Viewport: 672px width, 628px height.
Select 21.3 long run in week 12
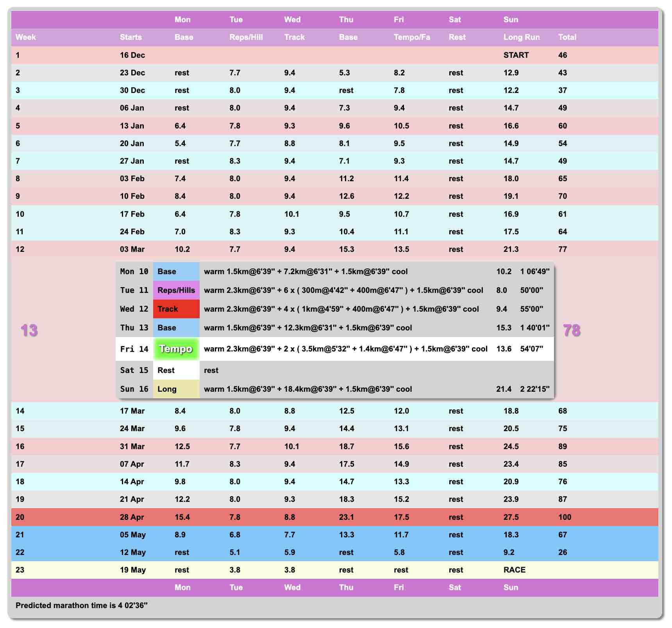tap(511, 249)
